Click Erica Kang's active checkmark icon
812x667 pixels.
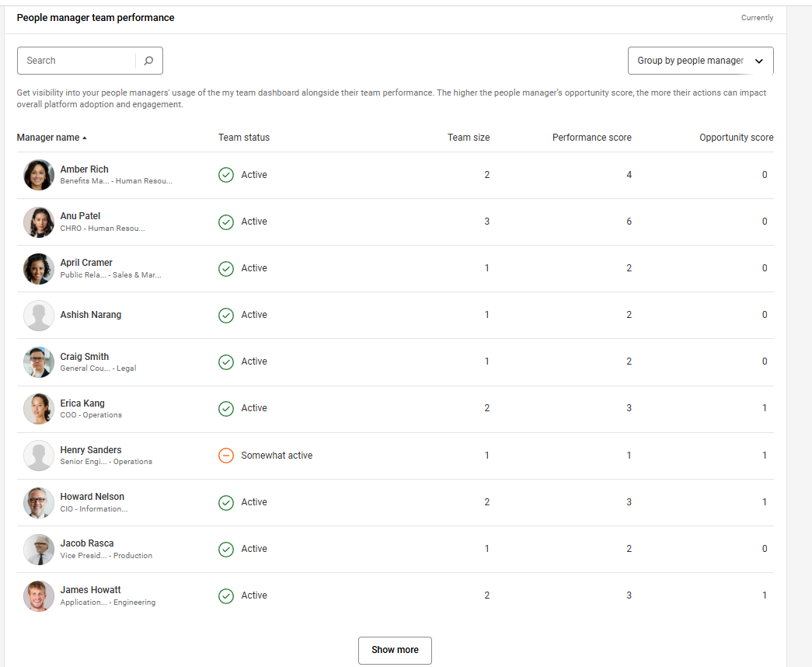226,408
